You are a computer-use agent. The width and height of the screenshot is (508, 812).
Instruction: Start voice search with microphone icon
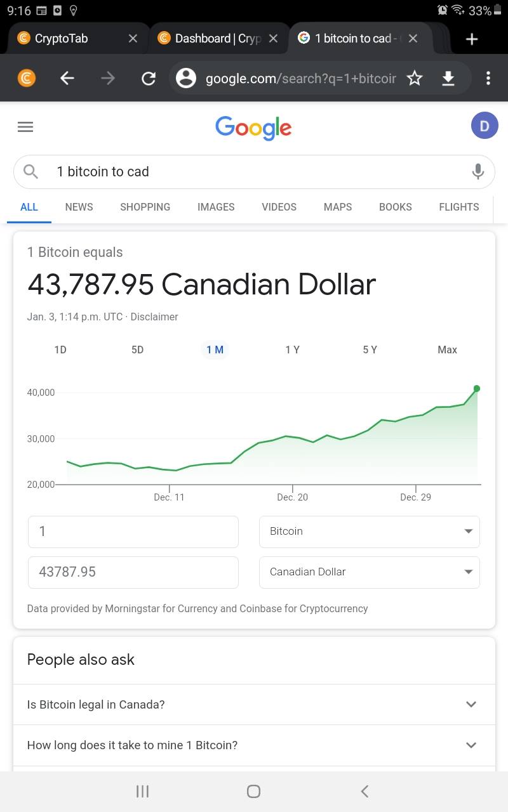pos(478,171)
